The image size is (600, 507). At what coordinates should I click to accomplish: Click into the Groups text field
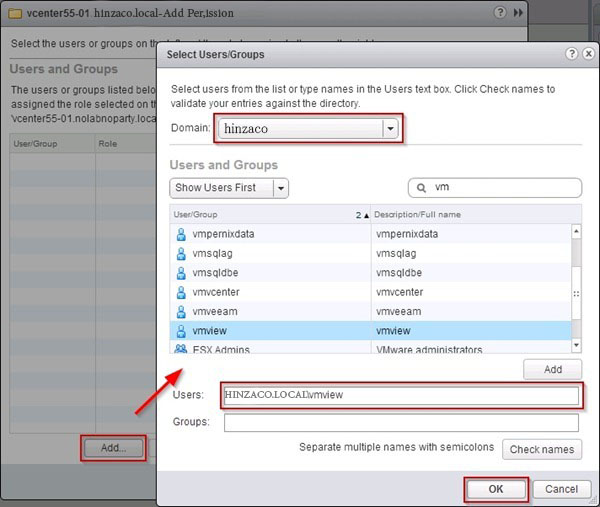[401, 423]
